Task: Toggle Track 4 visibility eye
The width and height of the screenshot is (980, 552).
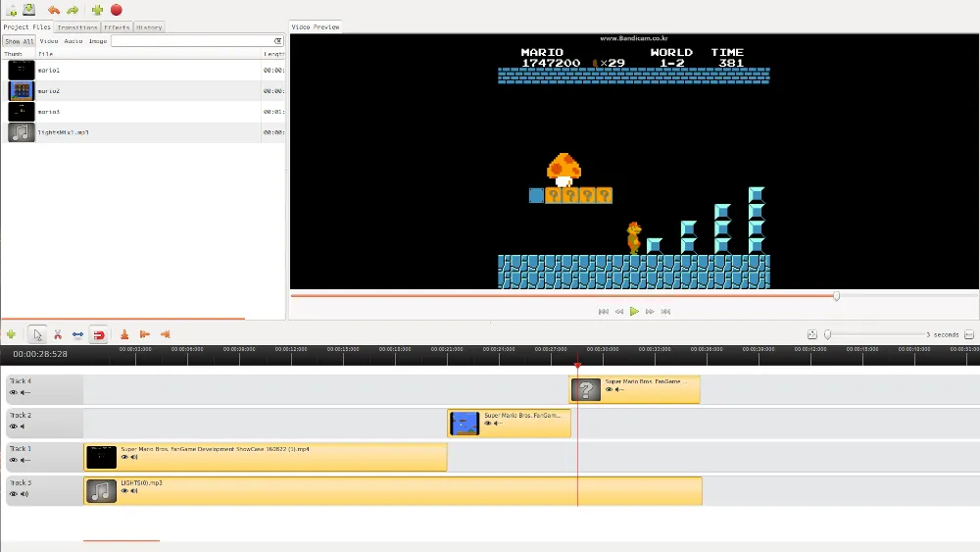Action: [x=13, y=392]
